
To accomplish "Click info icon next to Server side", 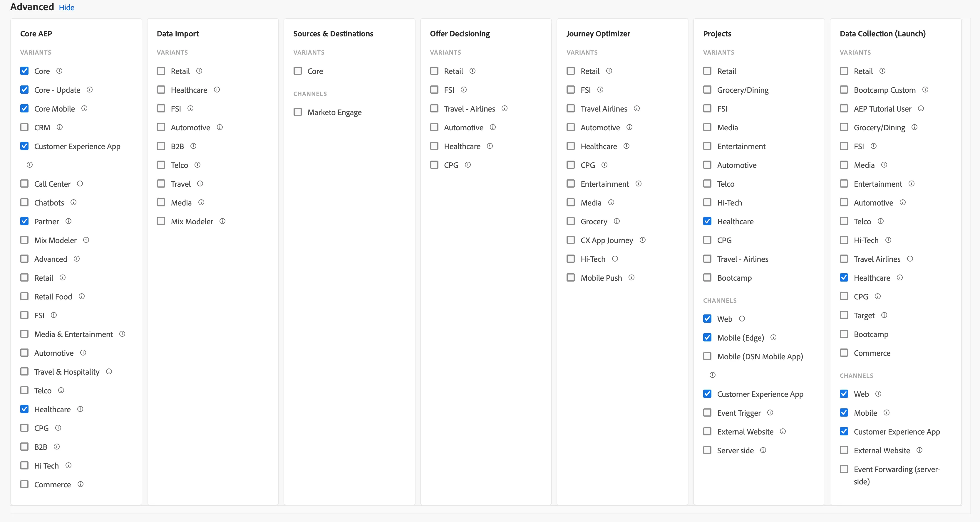I will pyautogui.click(x=763, y=450).
